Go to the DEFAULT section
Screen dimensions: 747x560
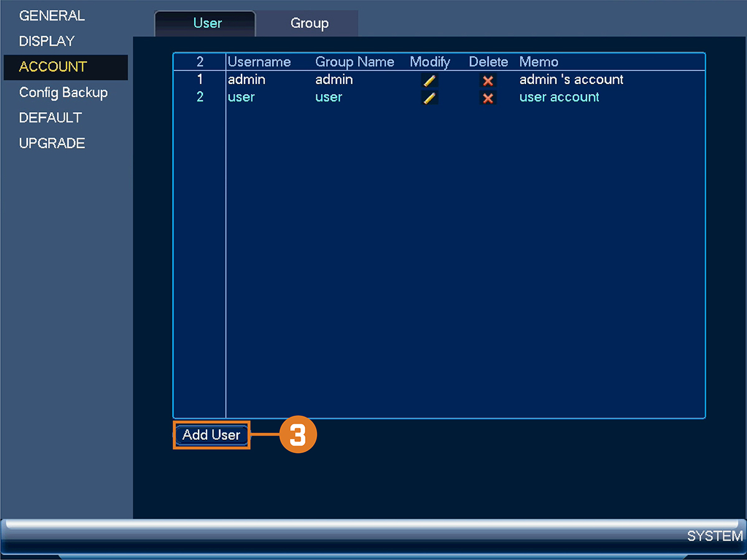click(x=50, y=118)
